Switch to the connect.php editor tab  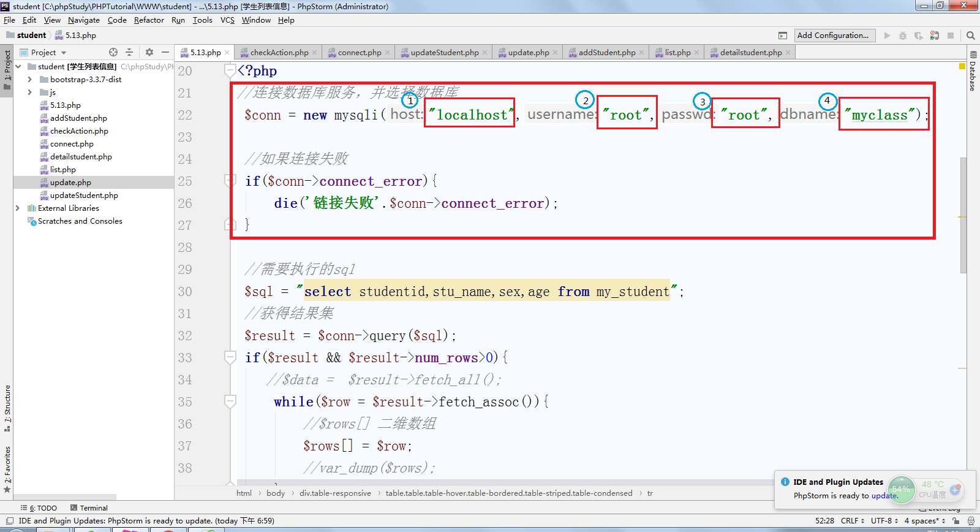[360, 53]
